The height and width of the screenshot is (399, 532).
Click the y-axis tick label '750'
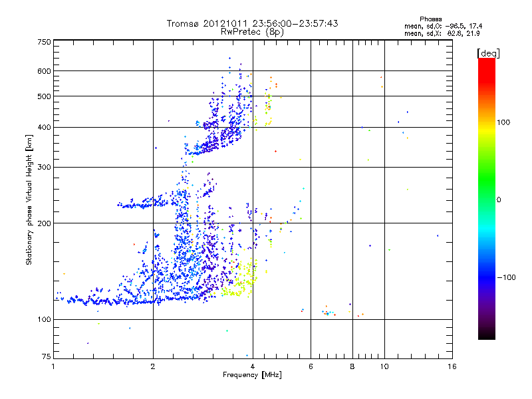45,42
